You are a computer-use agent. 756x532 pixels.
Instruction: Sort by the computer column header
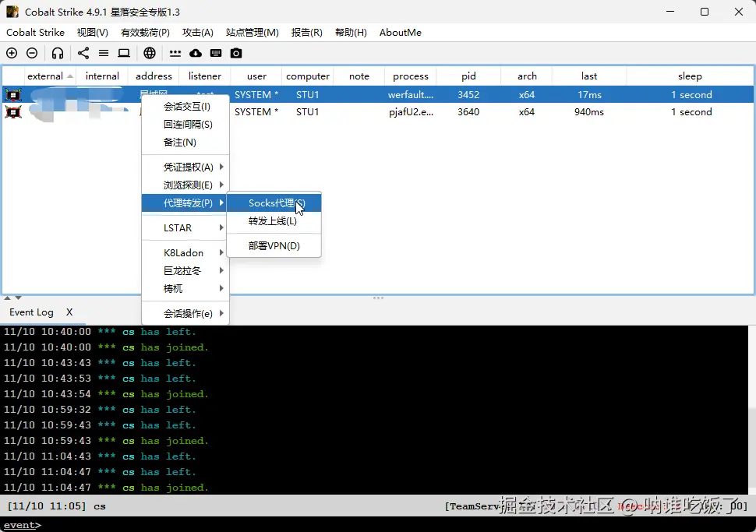308,76
